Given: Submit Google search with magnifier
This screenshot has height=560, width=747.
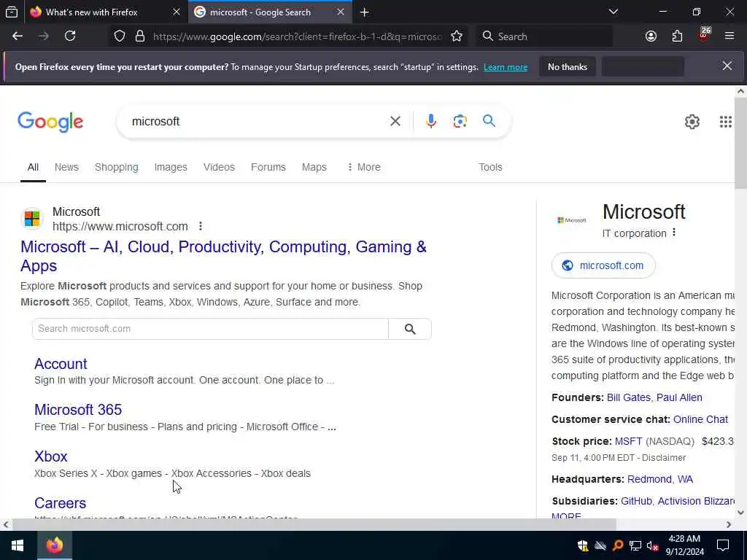Looking at the screenshot, I should [489, 121].
